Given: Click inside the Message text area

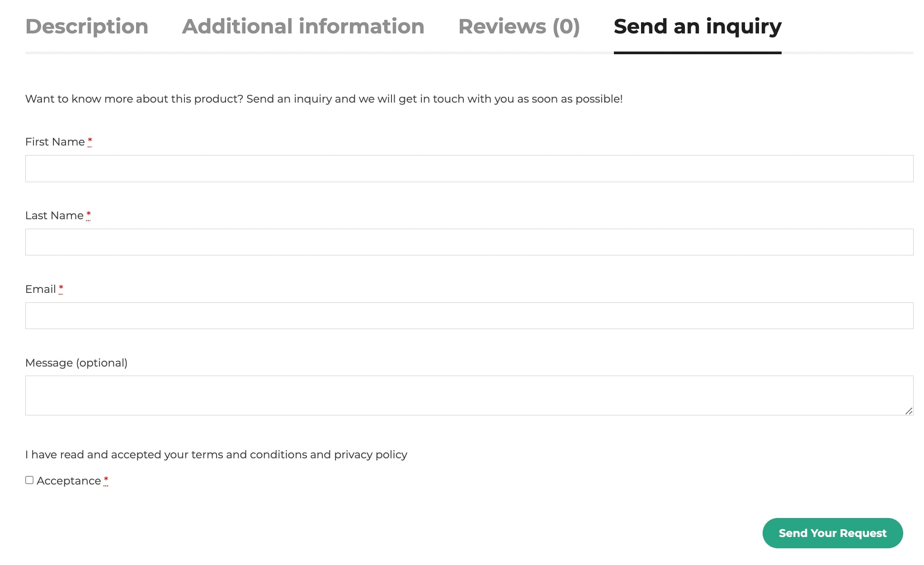Looking at the screenshot, I should (x=469, y=395).
